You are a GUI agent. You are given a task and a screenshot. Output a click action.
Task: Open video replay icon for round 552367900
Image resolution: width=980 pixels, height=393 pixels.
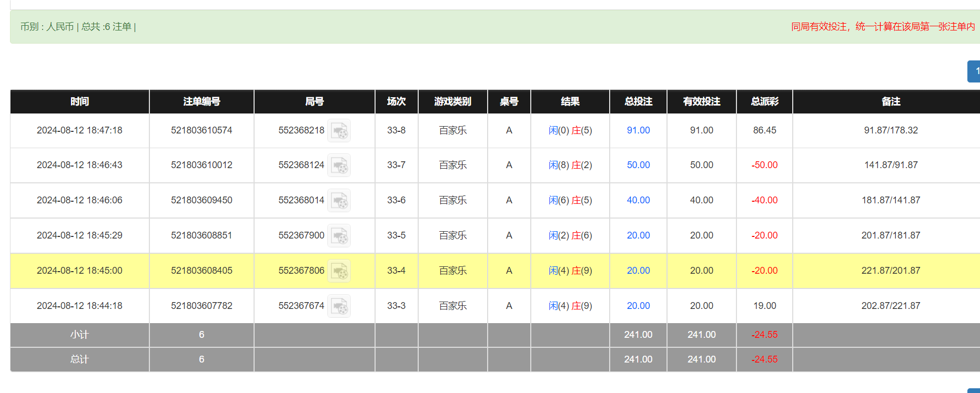pyautogui.click(x=339, y=236)
